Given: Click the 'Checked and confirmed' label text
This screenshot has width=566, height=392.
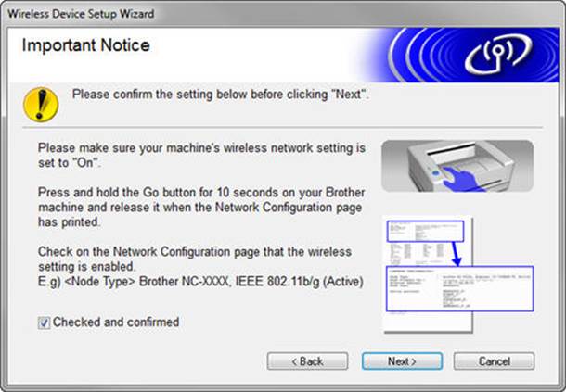Looking at the screenshot, I should point(115,322).
